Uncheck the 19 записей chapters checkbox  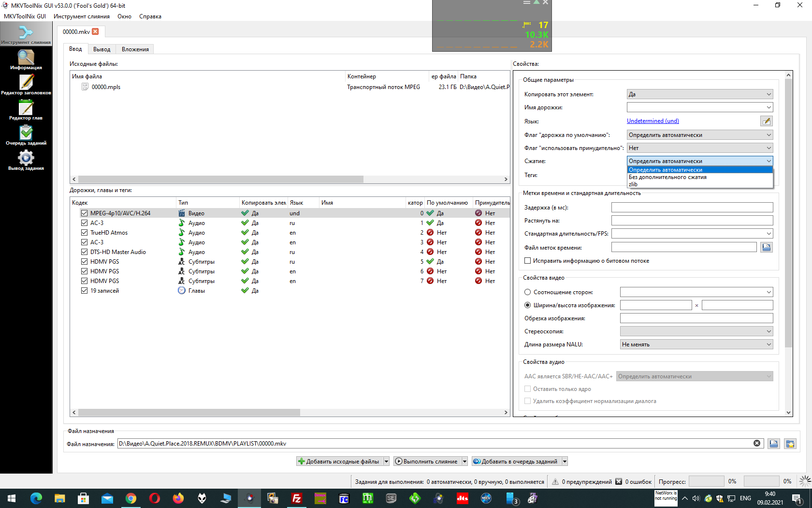[x=85, y=290]
